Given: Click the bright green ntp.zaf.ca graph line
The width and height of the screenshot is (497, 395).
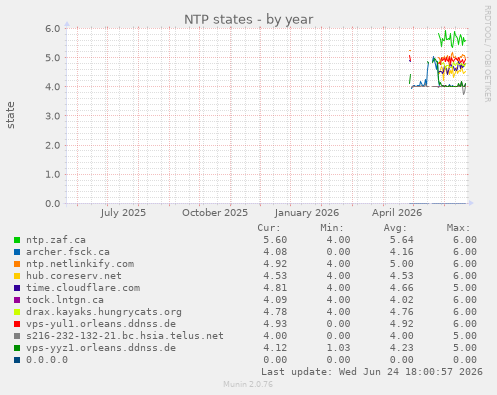Looking at the screenshot, I should [452, 39].
